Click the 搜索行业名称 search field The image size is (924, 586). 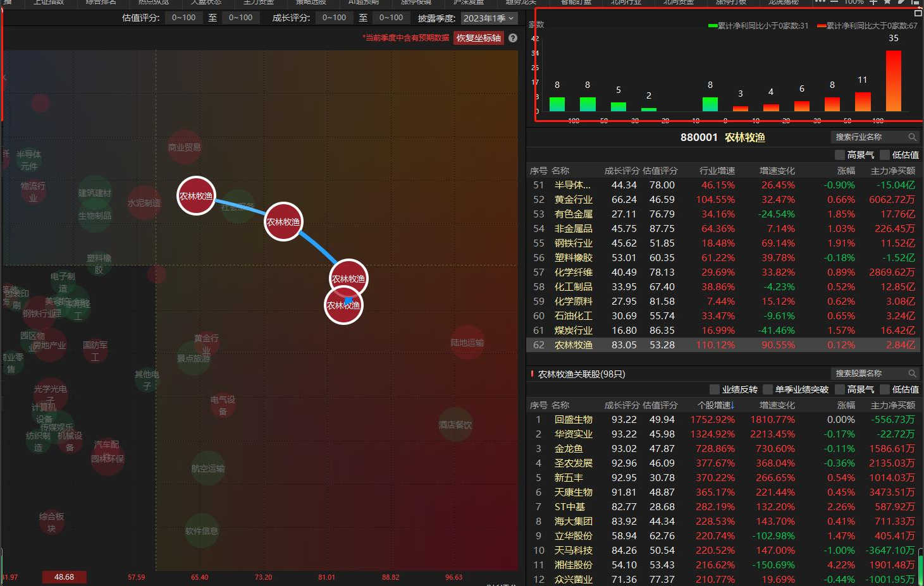coord(875,137)
